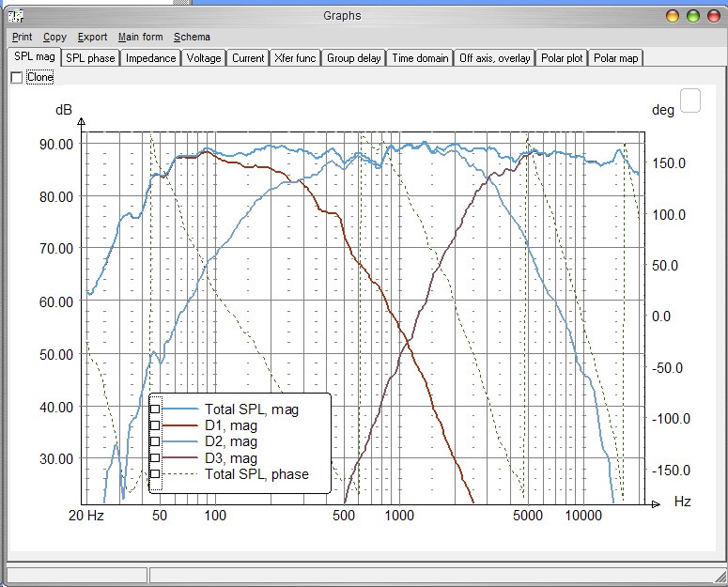The image size is (728, 587).
Task: Switch to Off axis, overlay tab
Action: 494,58
